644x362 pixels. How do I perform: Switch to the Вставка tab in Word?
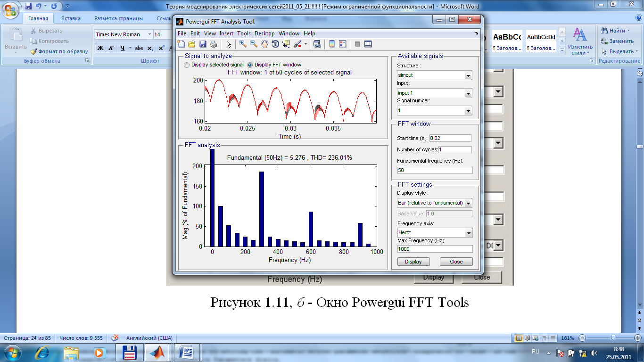point(71,18)
